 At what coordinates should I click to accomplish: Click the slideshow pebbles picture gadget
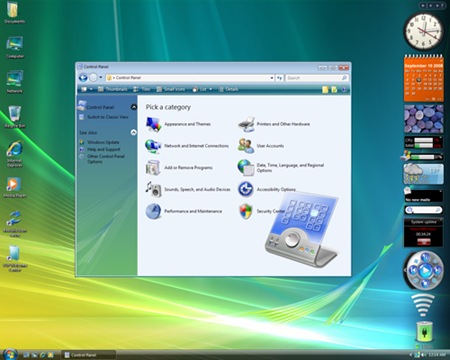[x=423, y=119]
